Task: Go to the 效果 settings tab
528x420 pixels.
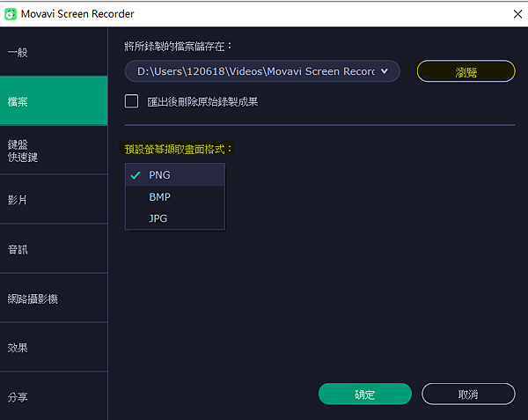Action: pos(54,348)
